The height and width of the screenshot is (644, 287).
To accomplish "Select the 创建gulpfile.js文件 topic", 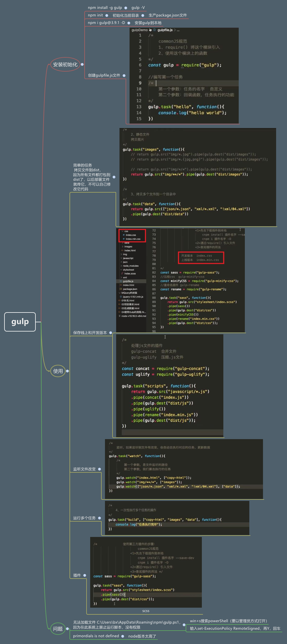I will (x=104, y=75).
